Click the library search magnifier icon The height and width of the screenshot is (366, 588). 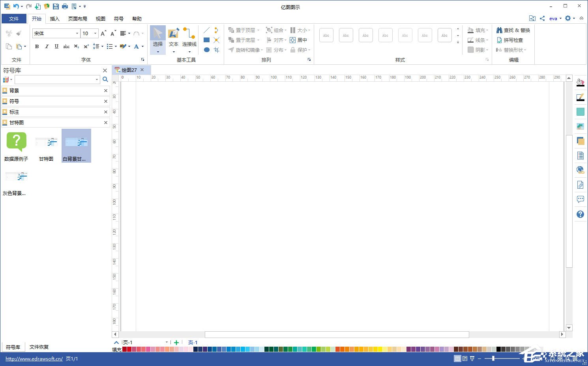(105, 79)
